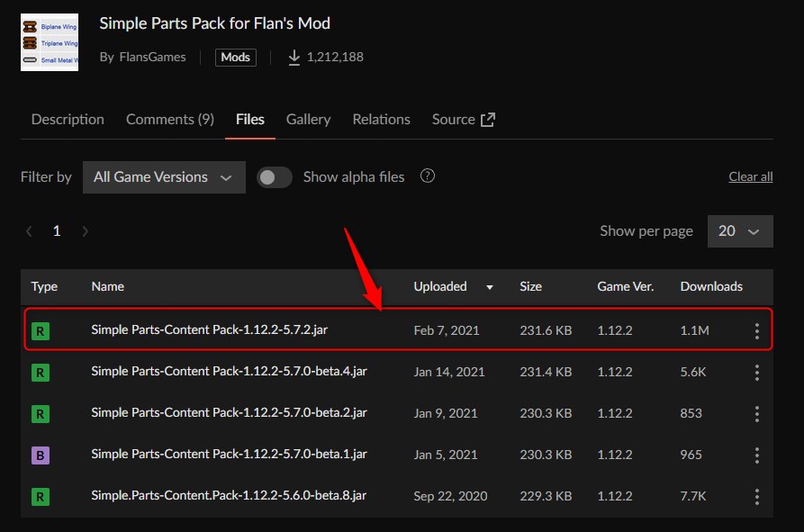Click the Simple Parts Pack project thumbnail

50,42
